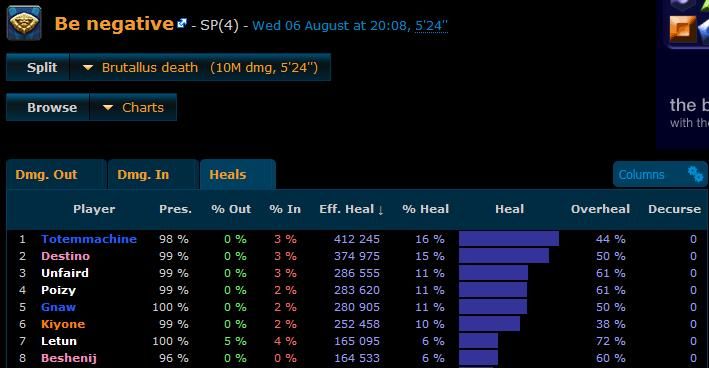Click Totemmachine's heal bar
Image resolution: width=709 pixels, height=370 pixels.
point(509,238)
